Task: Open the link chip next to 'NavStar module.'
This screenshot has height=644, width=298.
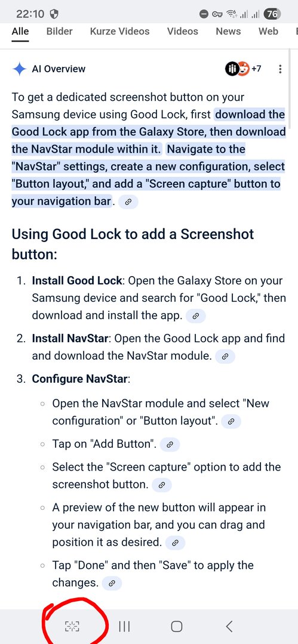Action: click(225, 356)
